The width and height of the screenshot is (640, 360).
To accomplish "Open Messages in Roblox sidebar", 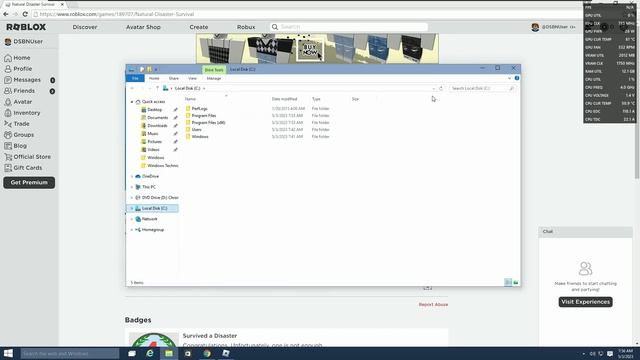I will point(22,80).
